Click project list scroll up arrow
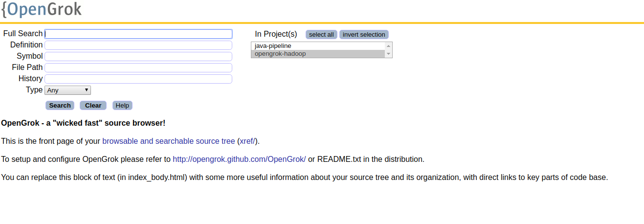The image size is (644, 224). click(389, 46)
